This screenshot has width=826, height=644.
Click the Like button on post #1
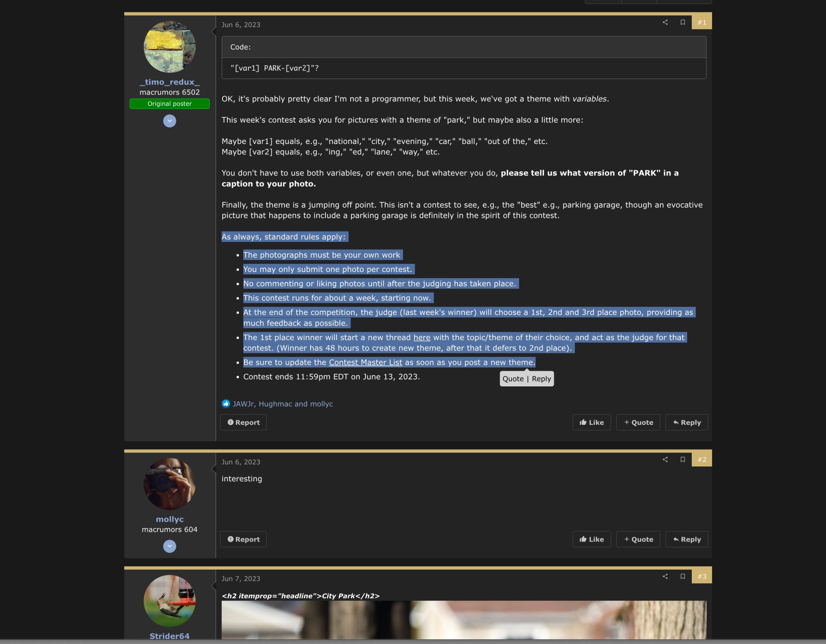591,422
